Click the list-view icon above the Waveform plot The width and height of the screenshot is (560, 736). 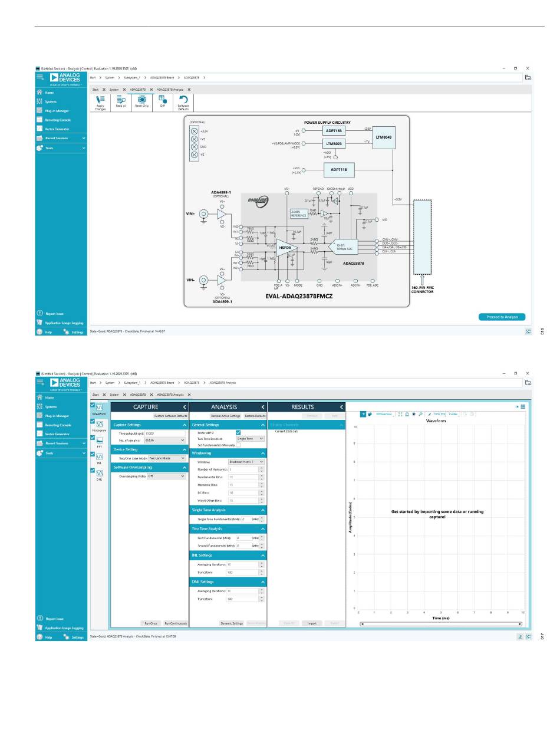[523, 406]
